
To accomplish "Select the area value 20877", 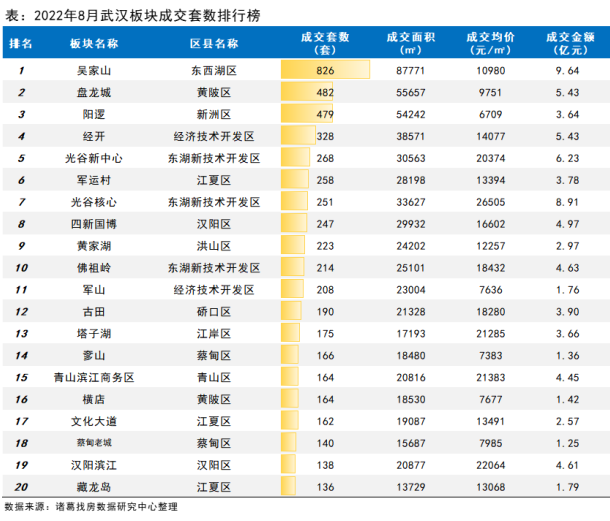I will point(411,465).
